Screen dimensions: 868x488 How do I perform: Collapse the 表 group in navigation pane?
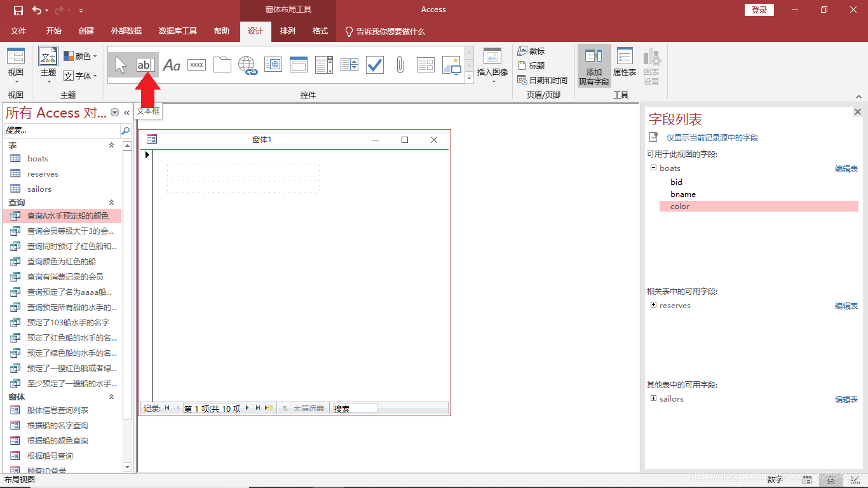pyautogui.click(x=112, y=146)
